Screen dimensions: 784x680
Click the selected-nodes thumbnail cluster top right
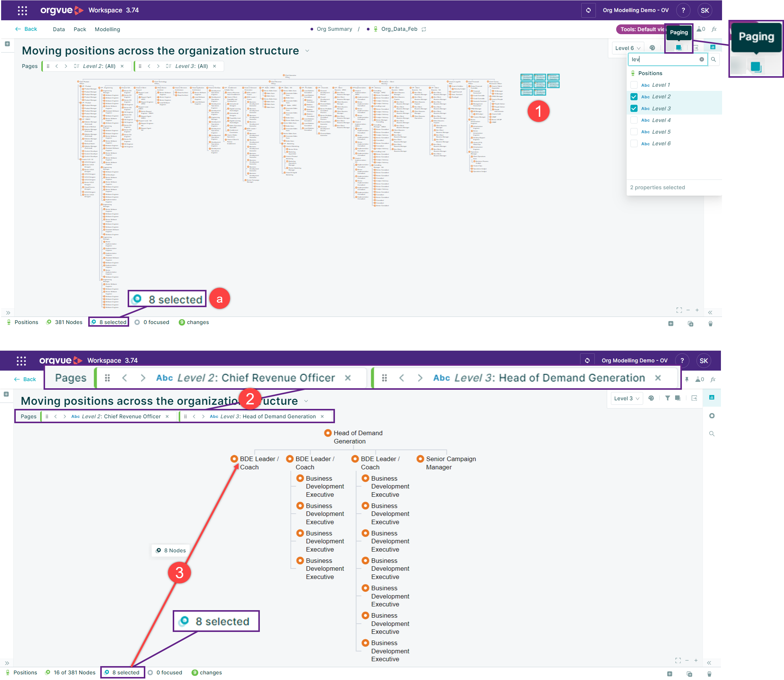click(540, 84)
